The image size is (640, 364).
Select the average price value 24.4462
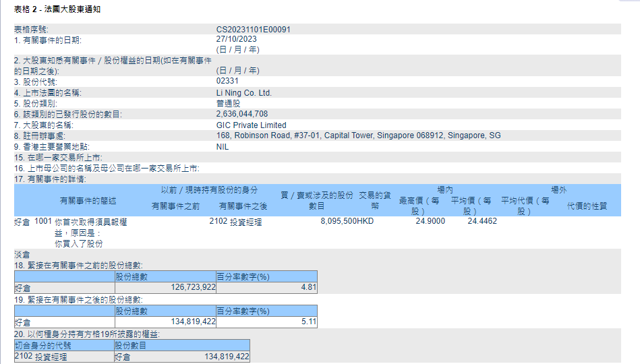482,221
